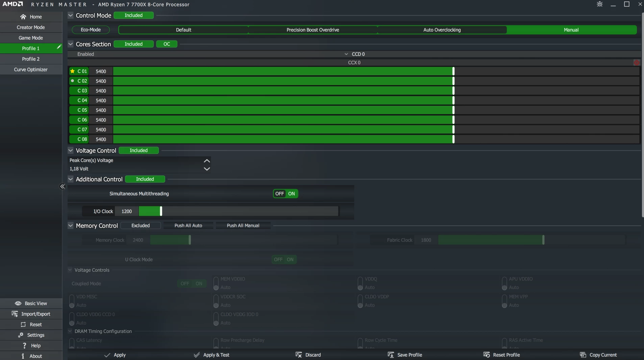Viewport: 644px width, 360px height.
Task: Toggle the OC button in Cores Section
Action: 167,44
